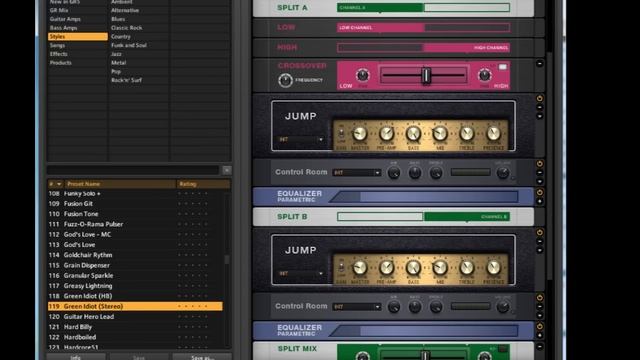Click the Split Mix crossfade slider
This screenshot has width=640, height=360.
(x=424, y=355)
